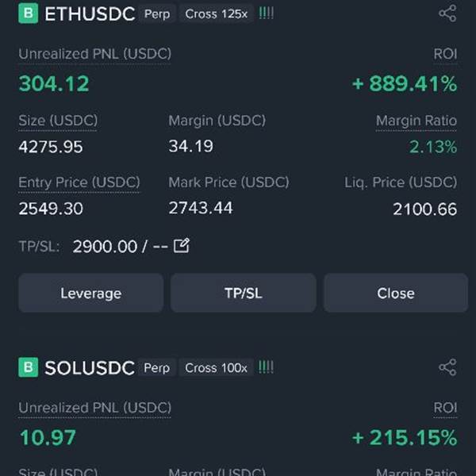Viewport: 476px width, 476px height.
Task: Tap the ETHUSDC Unrealized PNL (USDC) label
Action: tap(94, 54)
